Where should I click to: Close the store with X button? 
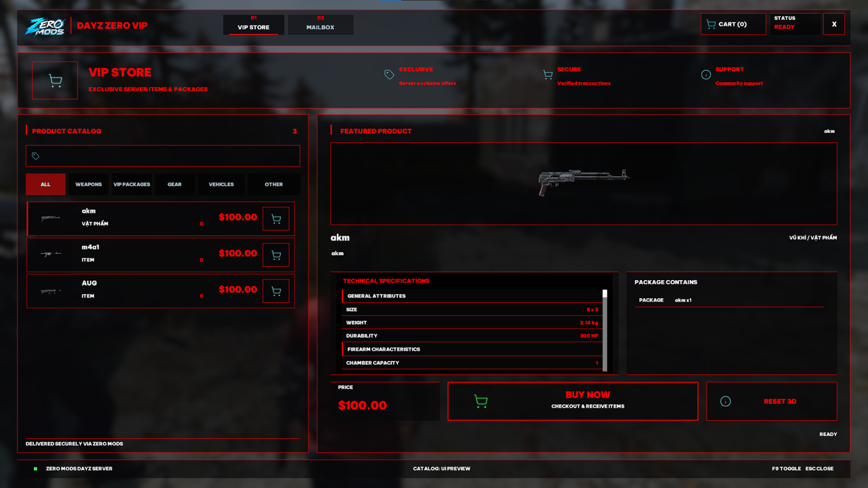coord(834,24)
